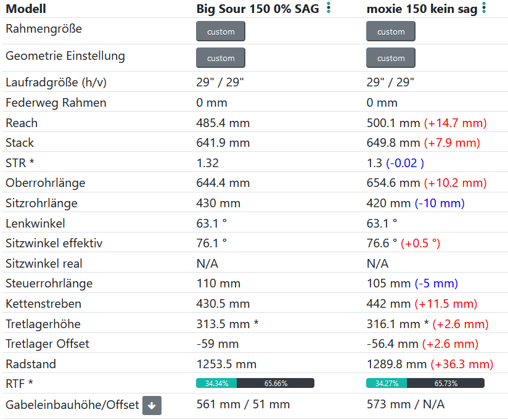Screen dimensions: 508x420
Task: Click the STR * row label
Action: coord(20,163)
